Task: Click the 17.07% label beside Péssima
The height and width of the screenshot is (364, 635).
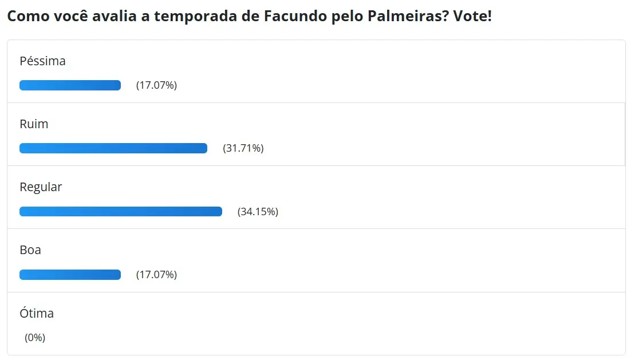Action: pos(156,85)
